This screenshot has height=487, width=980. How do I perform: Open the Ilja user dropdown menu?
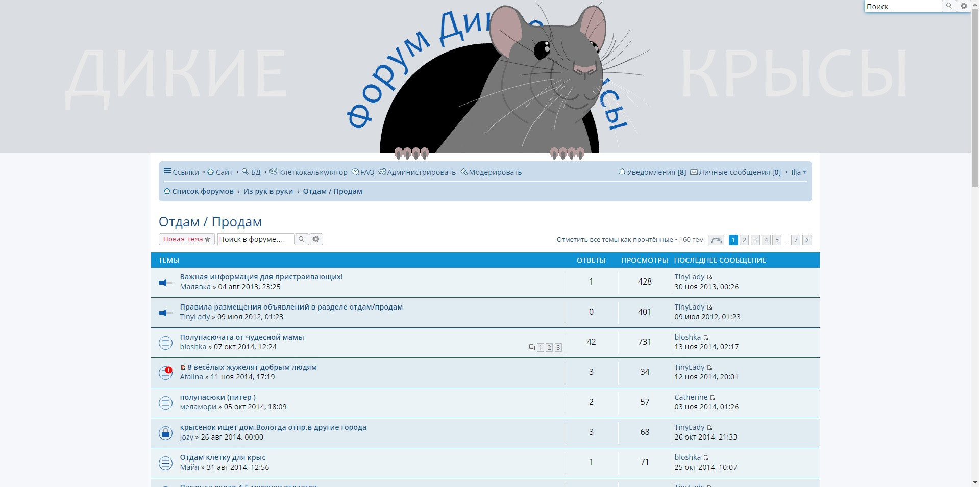click(x=798, y=172)
